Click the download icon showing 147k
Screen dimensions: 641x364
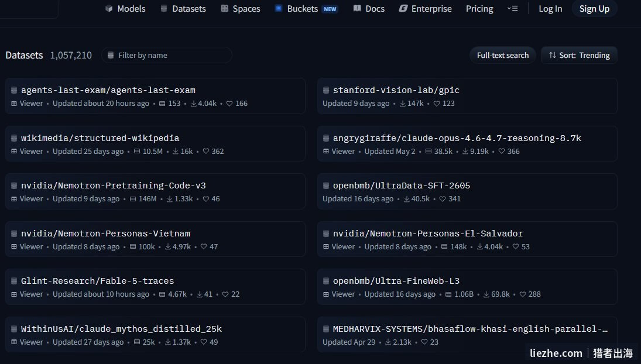point(403,104)
